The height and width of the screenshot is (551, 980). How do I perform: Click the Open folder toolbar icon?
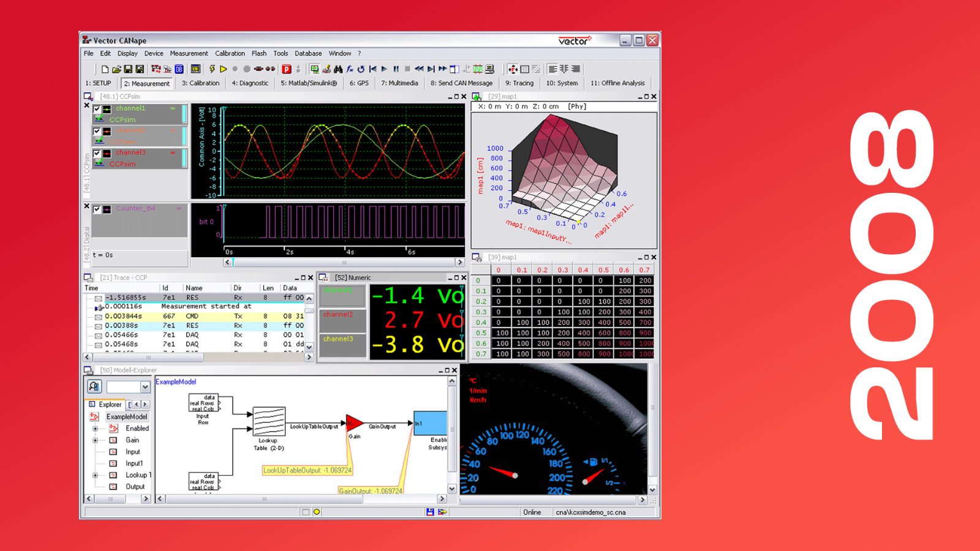pyautogui.click(x=116, y=69)
